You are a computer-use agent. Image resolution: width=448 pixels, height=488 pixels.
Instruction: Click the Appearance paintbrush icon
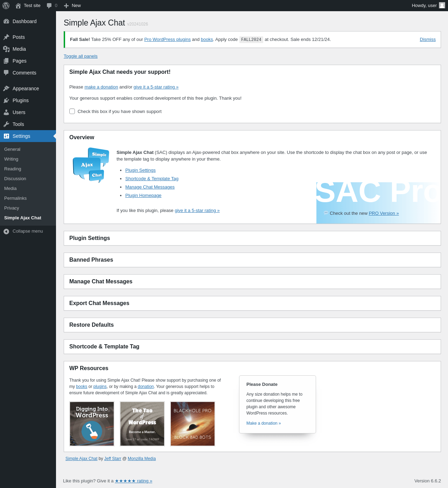6,89
